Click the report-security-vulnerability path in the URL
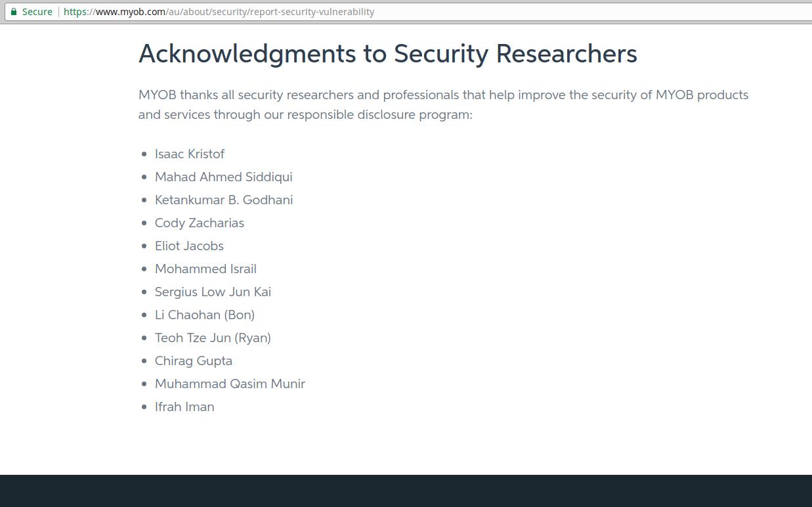The image size is (812, 507). pyautogui.click(x=313, y=12)
